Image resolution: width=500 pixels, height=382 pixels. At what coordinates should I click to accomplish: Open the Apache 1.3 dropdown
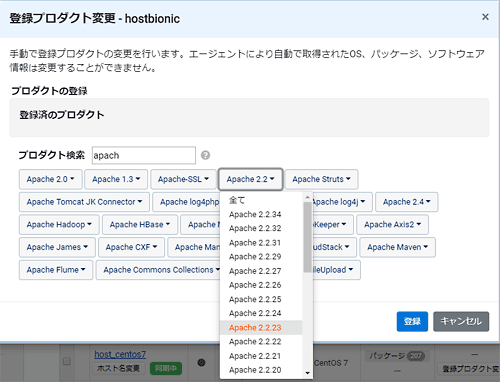point(116,179)
